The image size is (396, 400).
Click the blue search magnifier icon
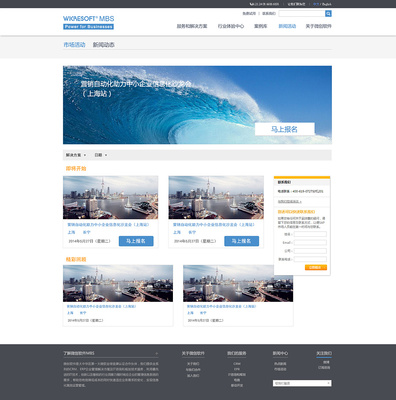coord(328,13)
